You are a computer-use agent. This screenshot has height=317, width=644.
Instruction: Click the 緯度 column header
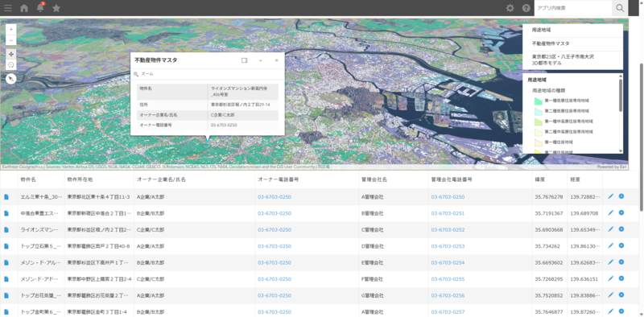(x=539, y=180)
